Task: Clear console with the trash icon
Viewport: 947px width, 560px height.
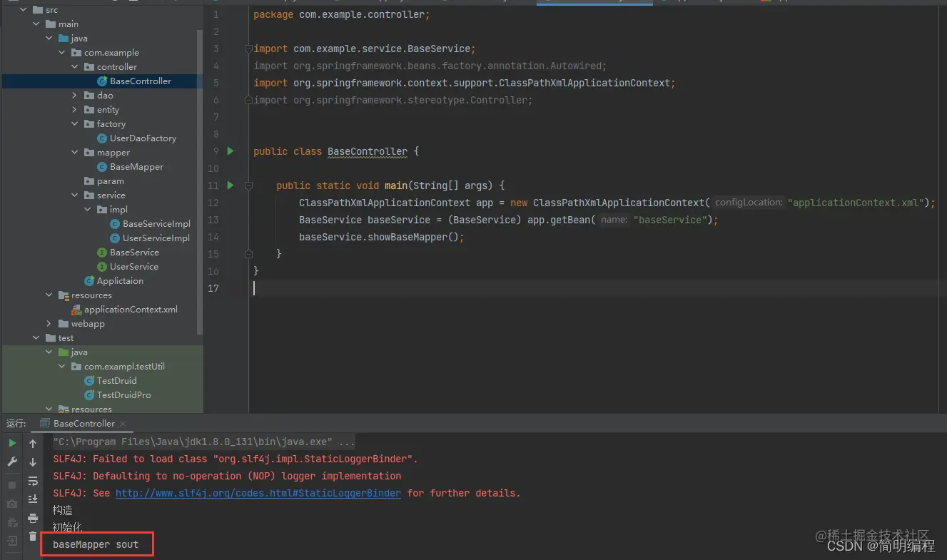Action: click(33, 536)
